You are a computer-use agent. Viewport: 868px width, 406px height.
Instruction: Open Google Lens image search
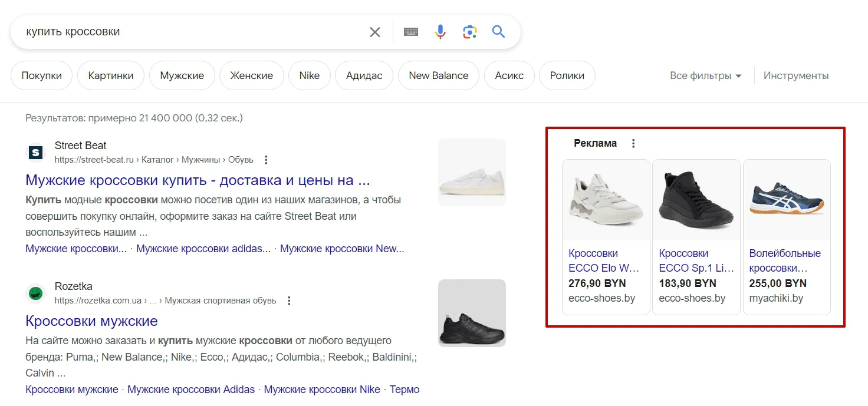469,32
